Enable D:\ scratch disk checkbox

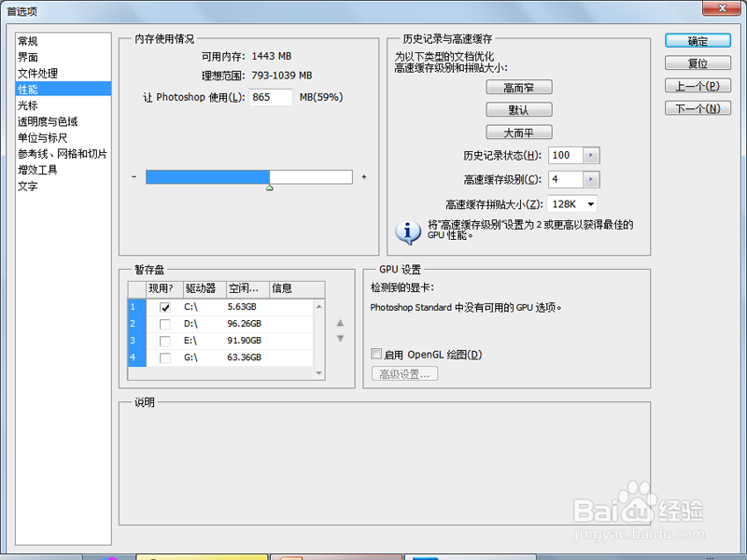pyautogui.click(x=165, y=324)
